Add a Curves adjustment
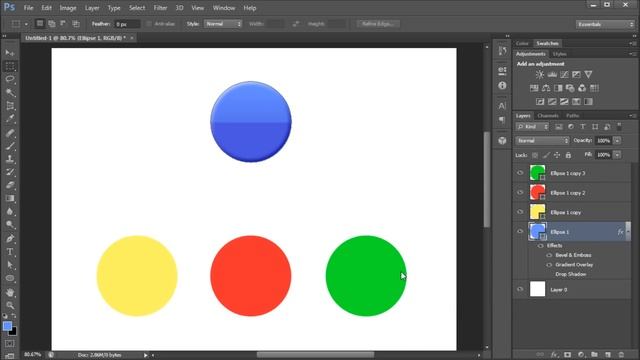This screenshot has height=360, width=640. [564, 75]
